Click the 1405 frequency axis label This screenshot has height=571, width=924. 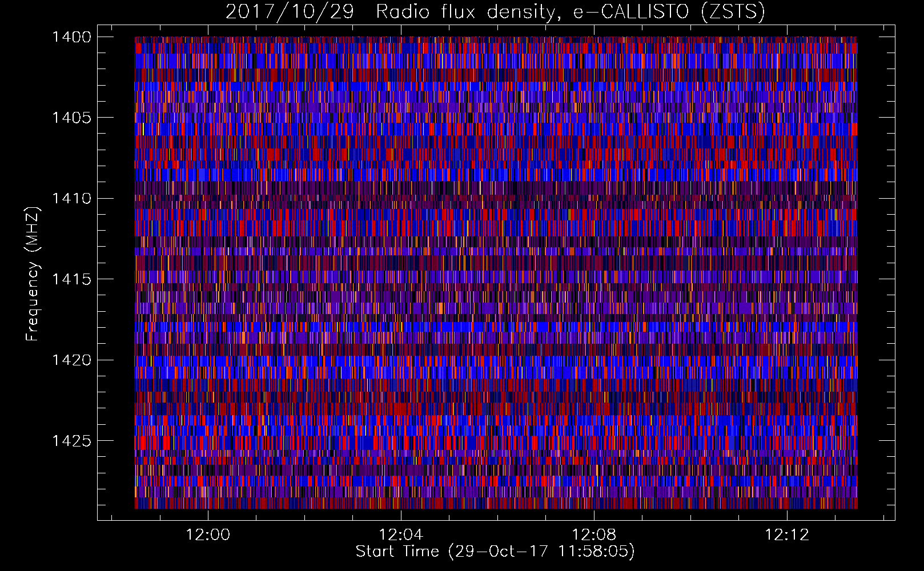pyautogui.click(x=71, y=118)
